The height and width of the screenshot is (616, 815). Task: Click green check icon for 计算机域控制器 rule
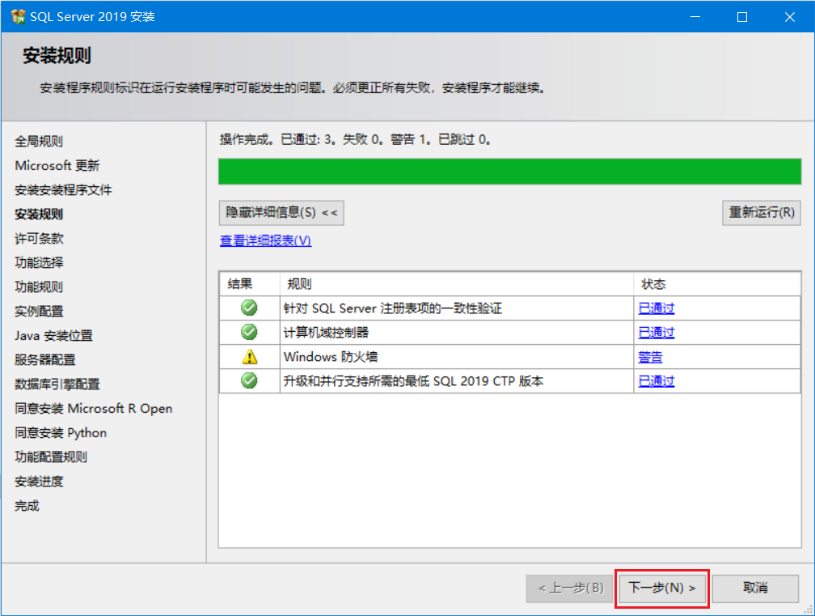tap(249, 332)
